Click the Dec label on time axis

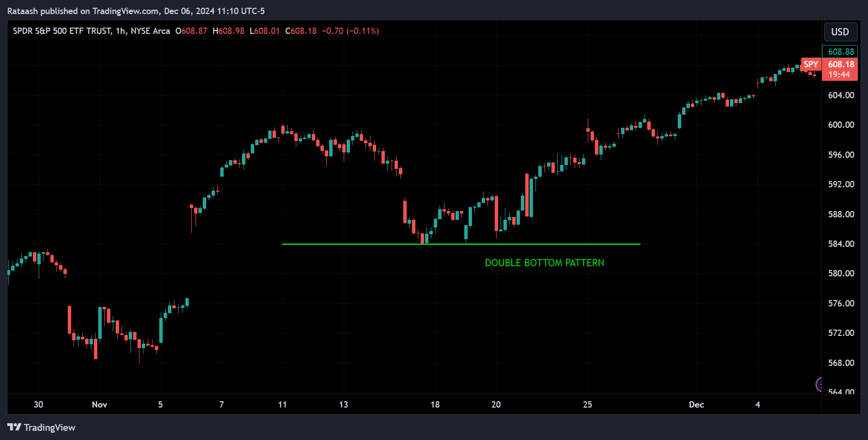[697, 405]
